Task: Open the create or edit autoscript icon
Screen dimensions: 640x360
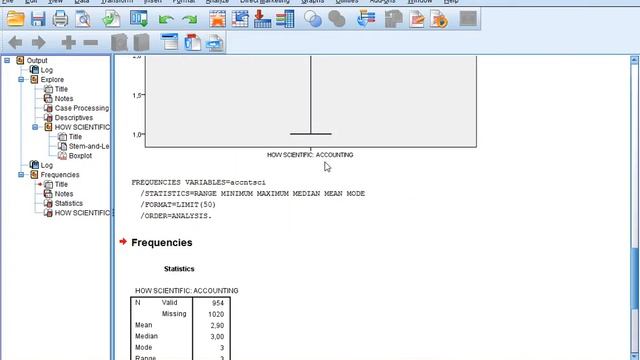Action: click(417, 19)
